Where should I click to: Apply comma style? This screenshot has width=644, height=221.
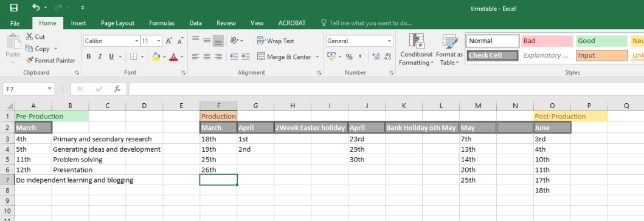click(x=360, y=56)
